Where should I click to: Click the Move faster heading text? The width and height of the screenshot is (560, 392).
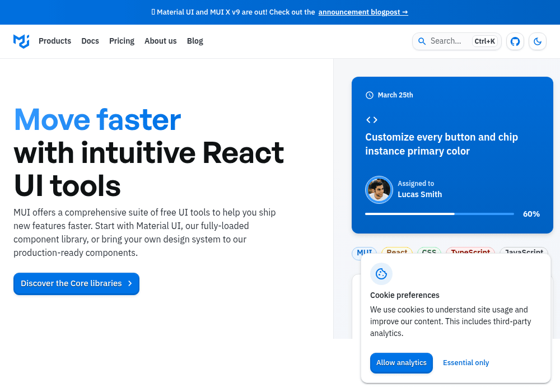pos(97,120)
